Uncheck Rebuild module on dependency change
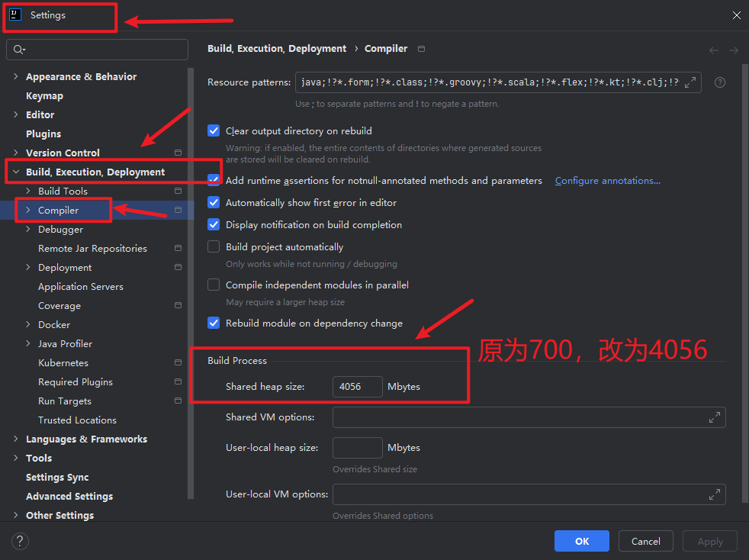This screenshot has height=560, width=749. [x=214, y=323]
